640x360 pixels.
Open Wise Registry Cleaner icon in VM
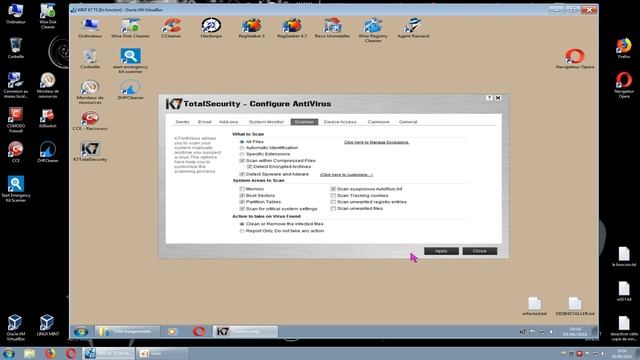tap(373, 30)
